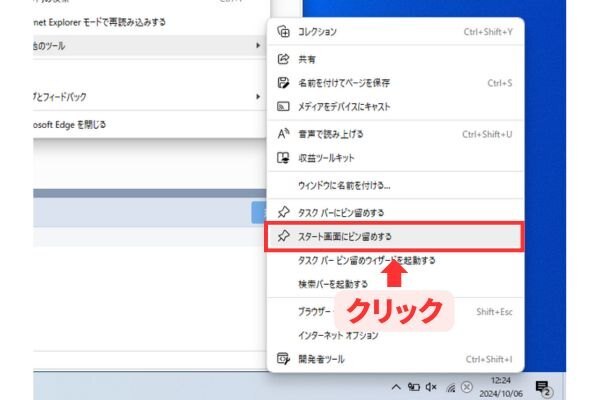This screenshot has width=600, height=400.
Task: Select 共有 menu entry
Action: coord(395,59)
